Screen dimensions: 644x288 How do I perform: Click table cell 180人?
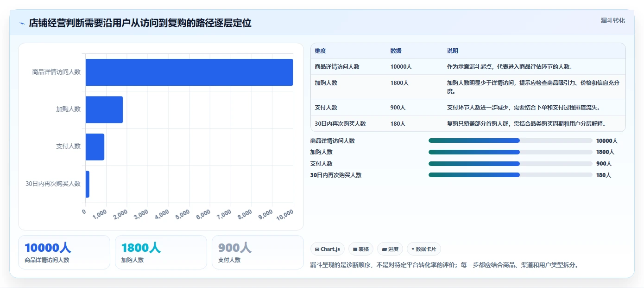tap(398, 124)
